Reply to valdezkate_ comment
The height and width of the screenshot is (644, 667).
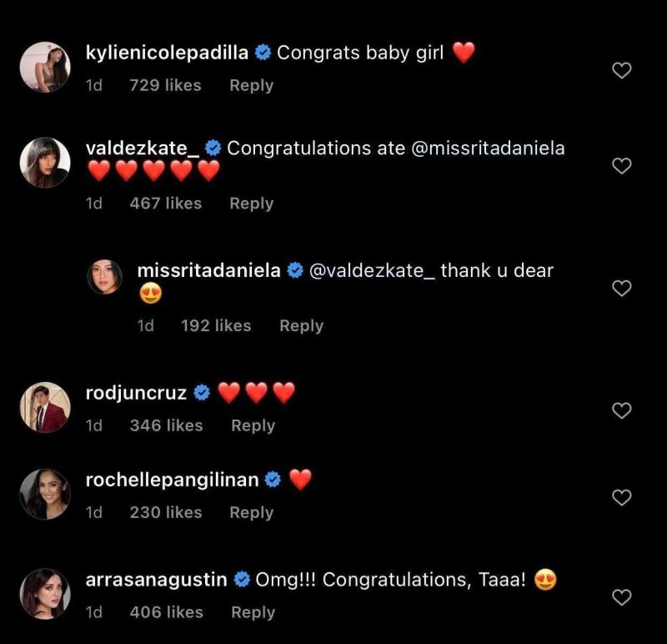coord(251,203)
